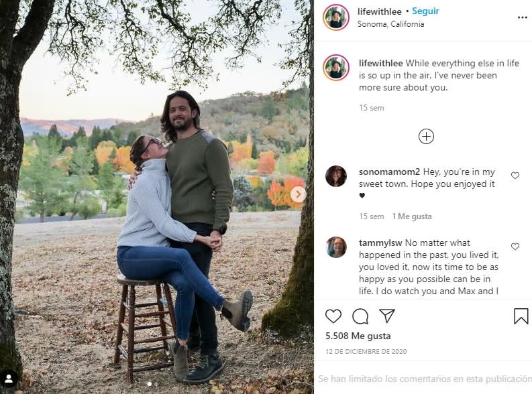Open the three-dot more options menu
This screenshot has height=394, width=532.
tap(522, 17)
